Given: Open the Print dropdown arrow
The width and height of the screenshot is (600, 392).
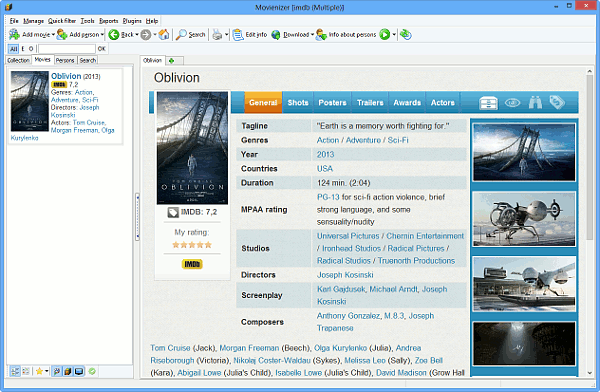Looking at the screenshot, I should pyautogui.click(x=226, y=34).
